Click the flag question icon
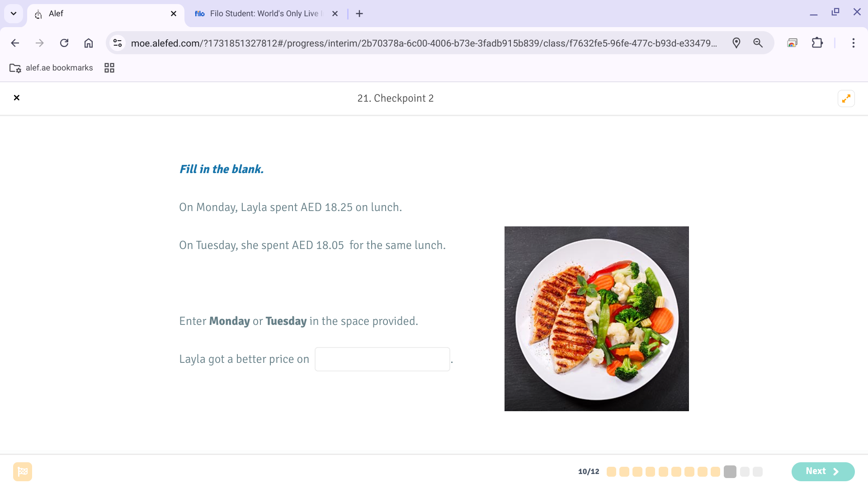Image resolution: width=868 pixels, height=488 pixels. point(23,472)
